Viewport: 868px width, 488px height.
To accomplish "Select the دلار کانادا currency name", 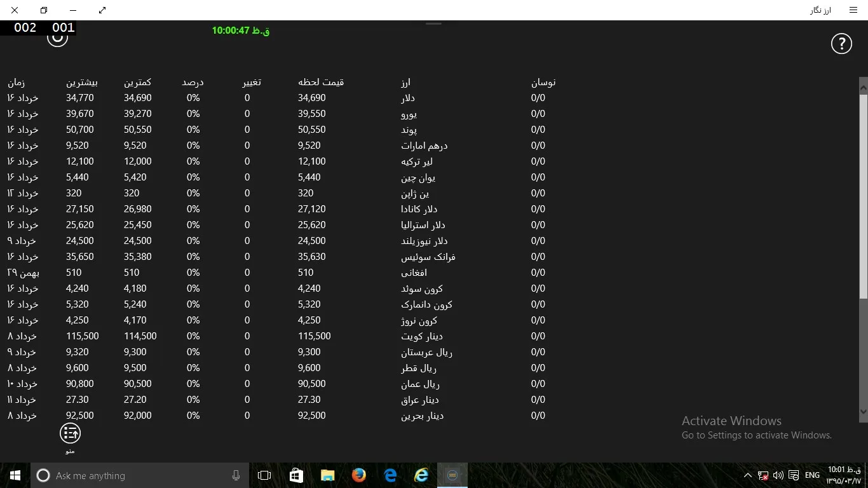I will (419, 209).
